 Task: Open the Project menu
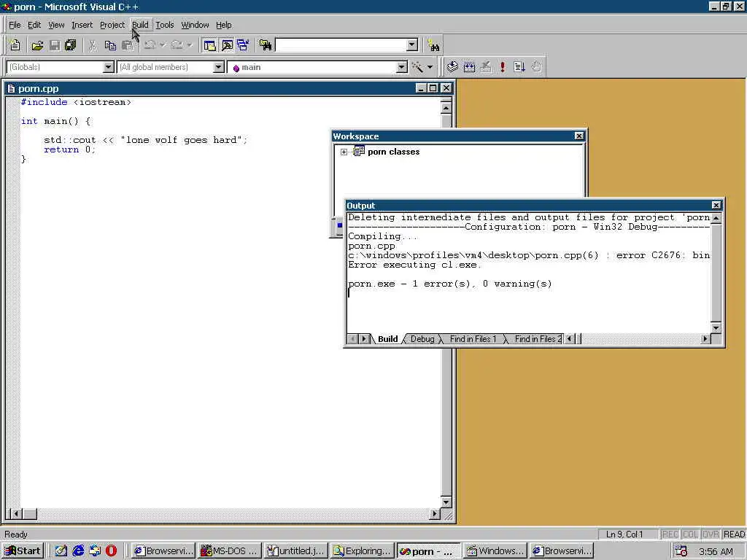pos(112,25)
